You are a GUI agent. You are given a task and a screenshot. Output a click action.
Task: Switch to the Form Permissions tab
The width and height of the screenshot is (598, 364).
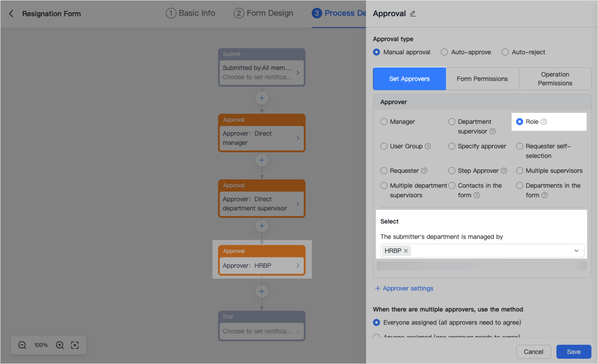point(482,79)
